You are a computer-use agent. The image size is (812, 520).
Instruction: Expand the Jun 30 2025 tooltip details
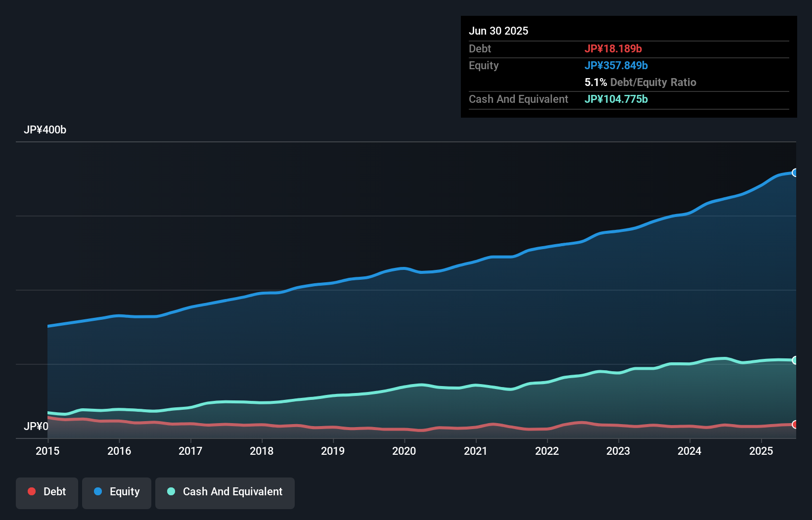(x=498, y=31)
